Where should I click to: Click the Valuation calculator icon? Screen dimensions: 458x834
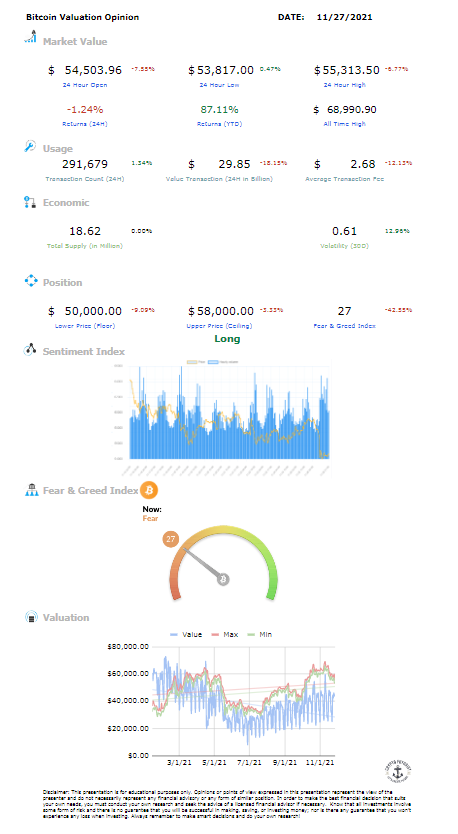coord(31,617)
